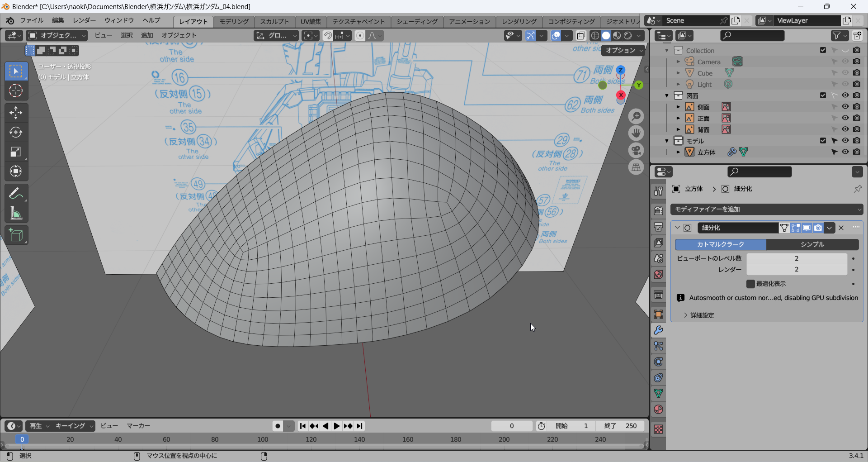Select the シンプル subdivision type

click(x=812, y=244)
